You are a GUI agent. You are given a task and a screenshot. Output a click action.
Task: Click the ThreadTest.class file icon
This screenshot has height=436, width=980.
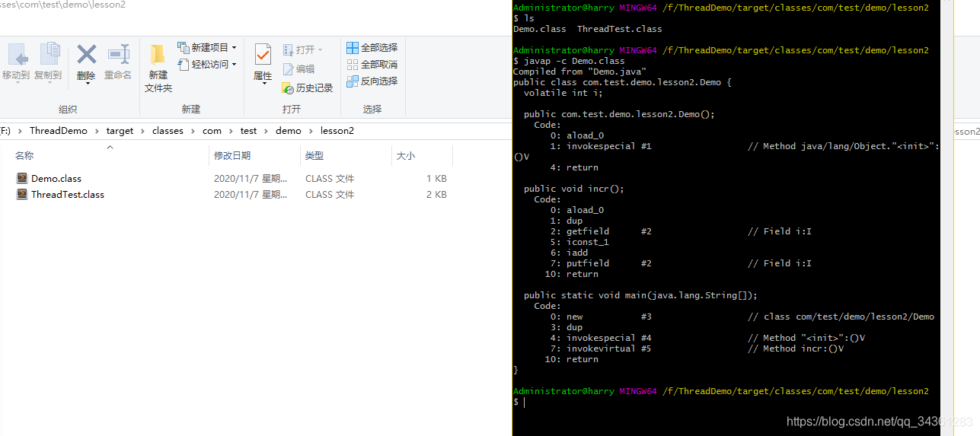click(22, 194)
